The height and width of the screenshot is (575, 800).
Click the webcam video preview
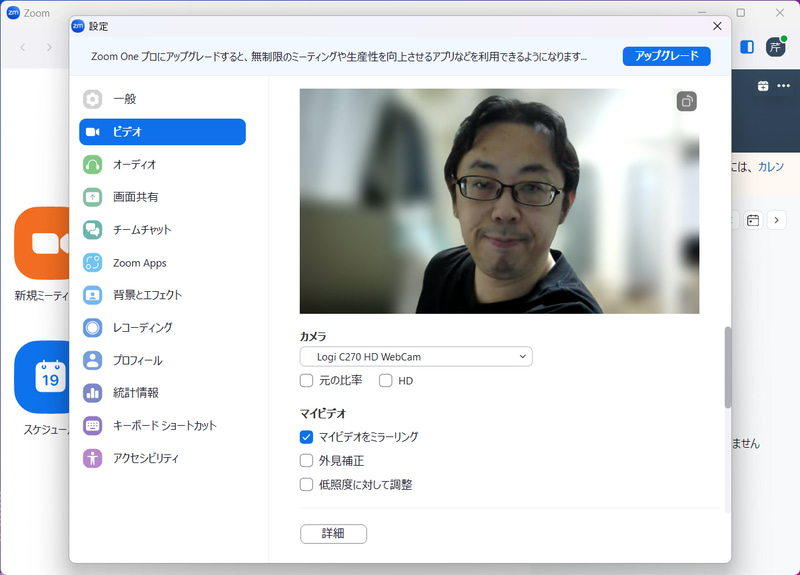[499, 201]
